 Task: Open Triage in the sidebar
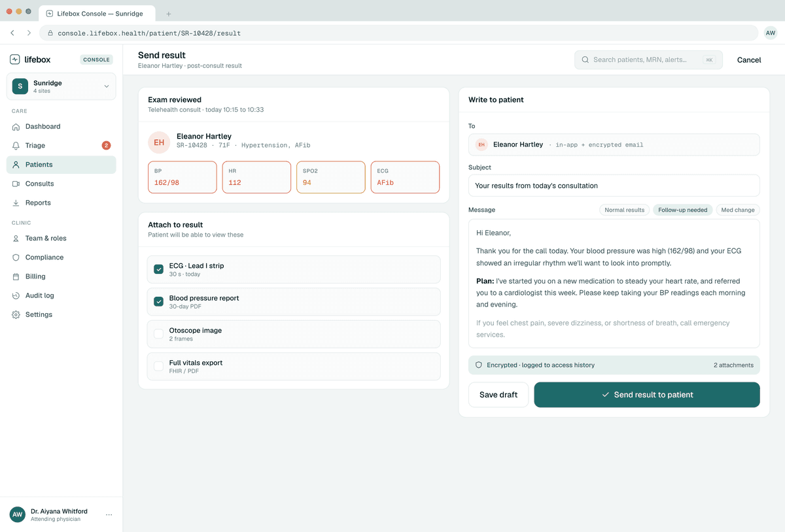(x=61, y=146)
